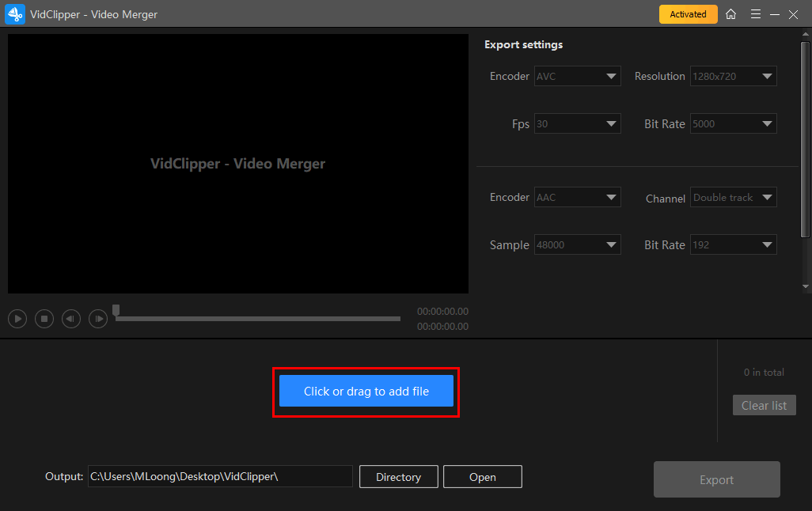Click the playback seek slider handle
This screenshot has width=812, height=511.
pos(116,310)
